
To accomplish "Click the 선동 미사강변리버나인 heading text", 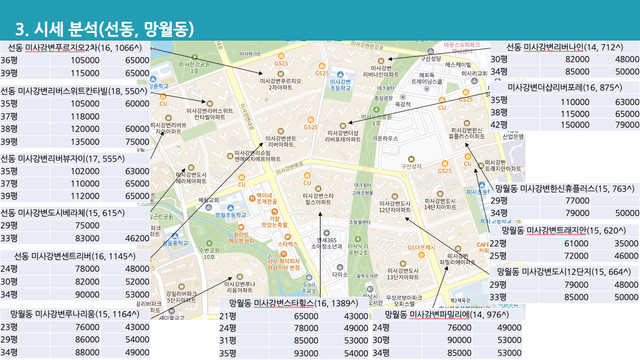I will click(x=565, y=47).
